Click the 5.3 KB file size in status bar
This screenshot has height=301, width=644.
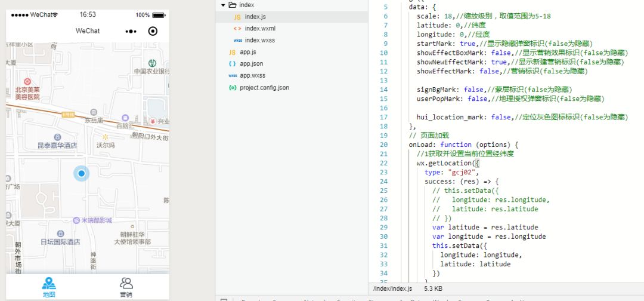[x=434, y=288]
